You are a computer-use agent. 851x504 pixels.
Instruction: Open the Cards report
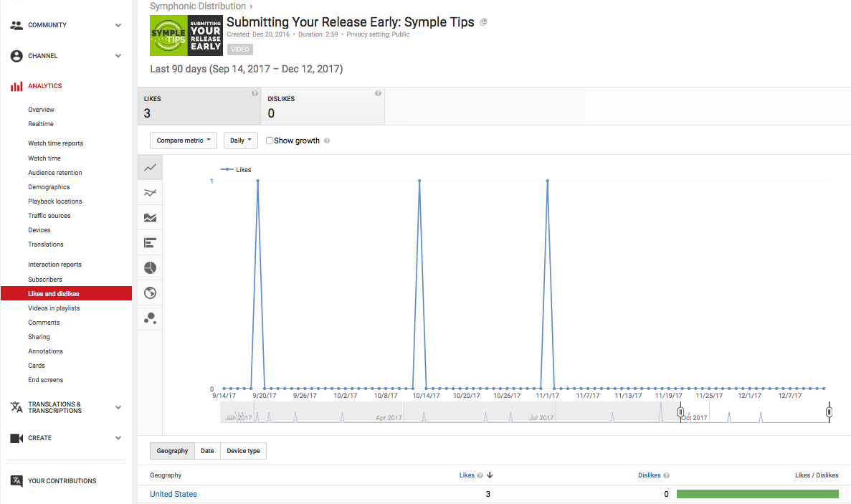pos(37,366)
